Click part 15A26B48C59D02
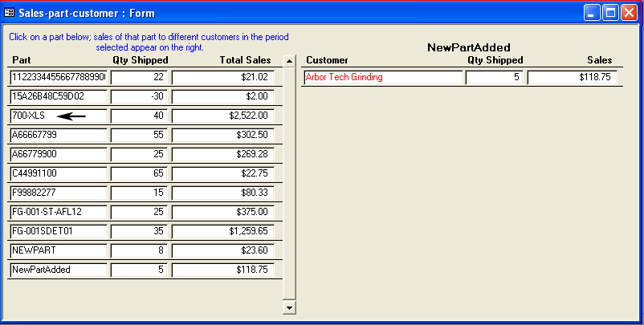This screenshot has width=644, height=325. (x=59, y=96)
